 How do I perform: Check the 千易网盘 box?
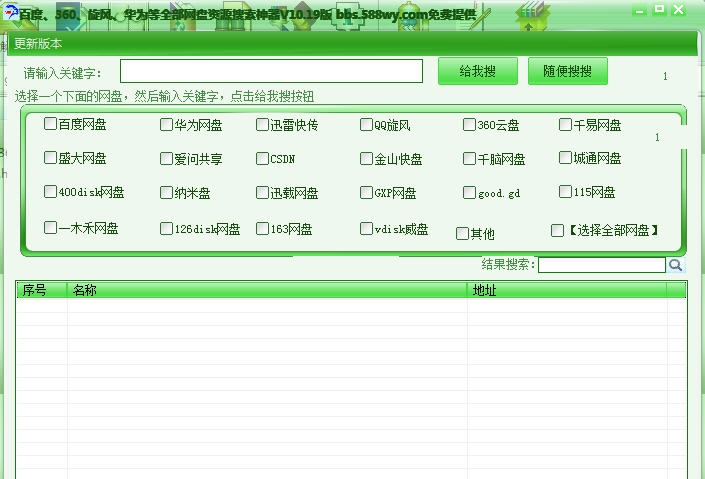pos(565,124)
